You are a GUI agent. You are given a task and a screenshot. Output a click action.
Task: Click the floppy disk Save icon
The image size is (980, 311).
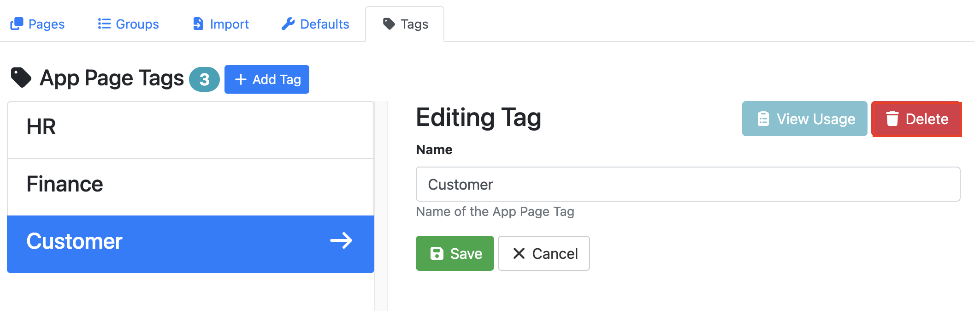point(437,253)
